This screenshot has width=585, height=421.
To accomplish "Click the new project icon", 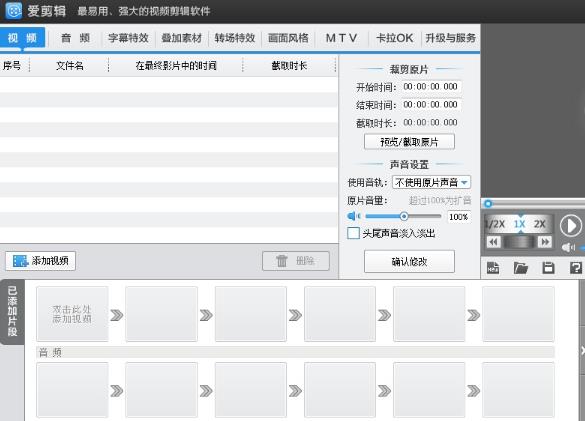I will pyautogui.click(x=493, y=268).
